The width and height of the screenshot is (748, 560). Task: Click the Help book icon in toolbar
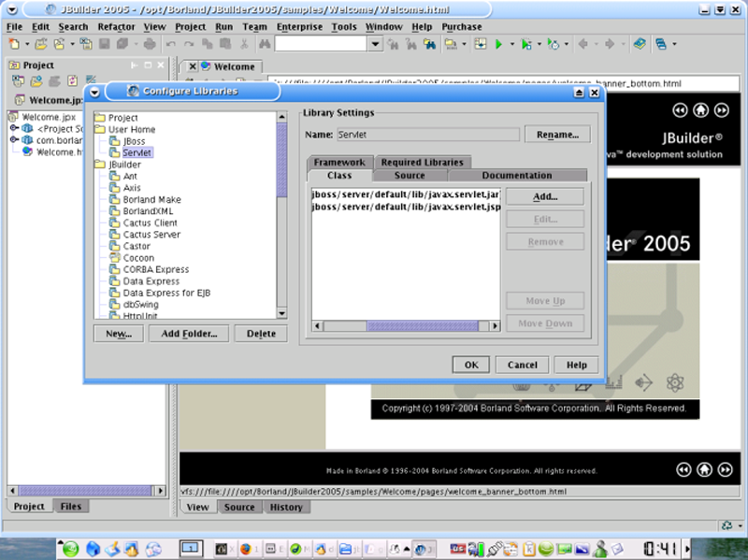[640, 44]
